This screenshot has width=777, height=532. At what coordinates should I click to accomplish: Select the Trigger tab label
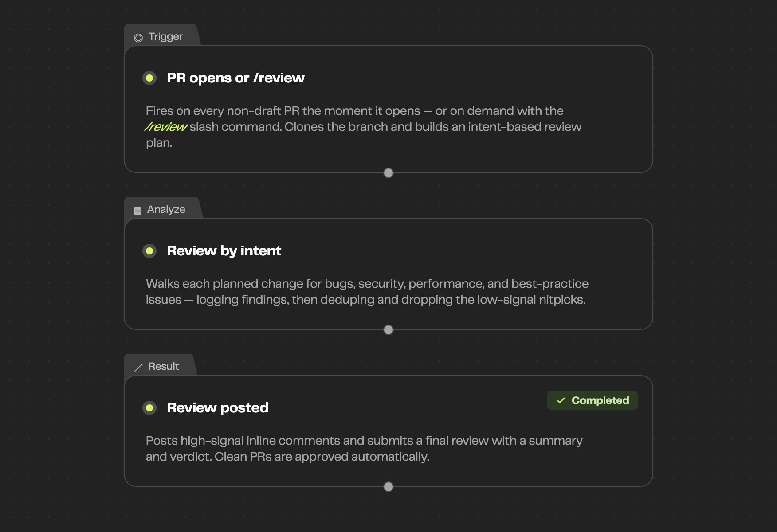pos(165,36)
